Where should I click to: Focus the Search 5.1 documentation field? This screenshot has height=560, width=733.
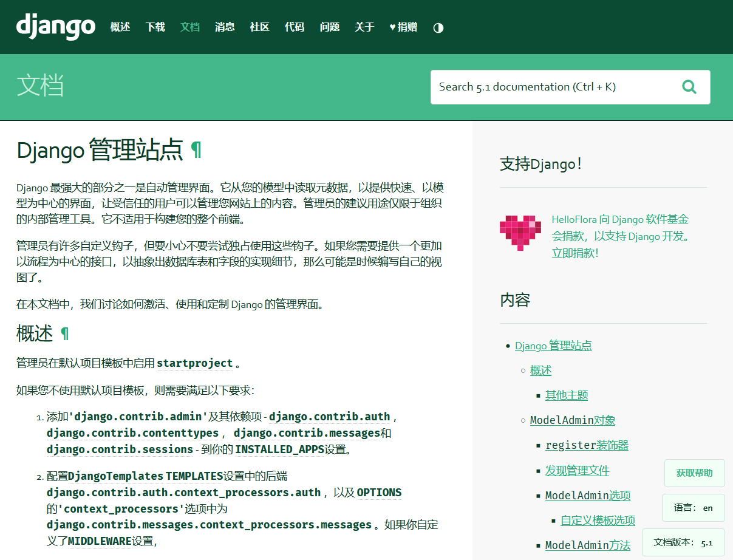553,87
